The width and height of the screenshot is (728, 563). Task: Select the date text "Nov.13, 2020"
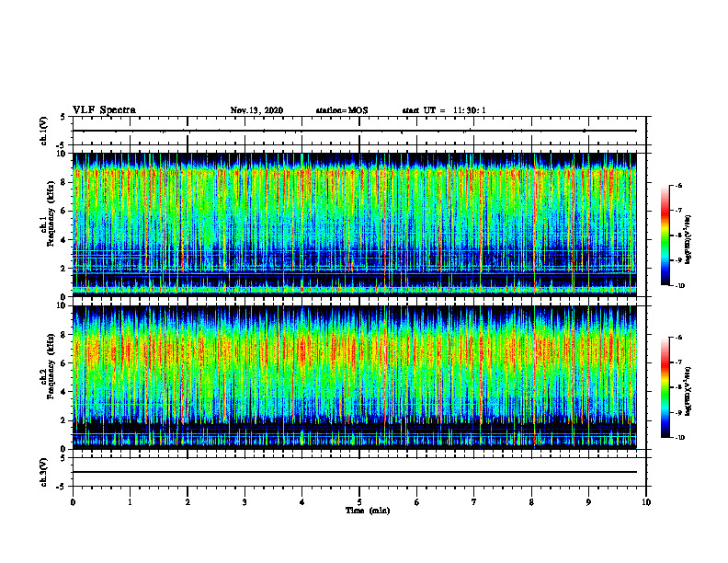[x=256, y=110]
